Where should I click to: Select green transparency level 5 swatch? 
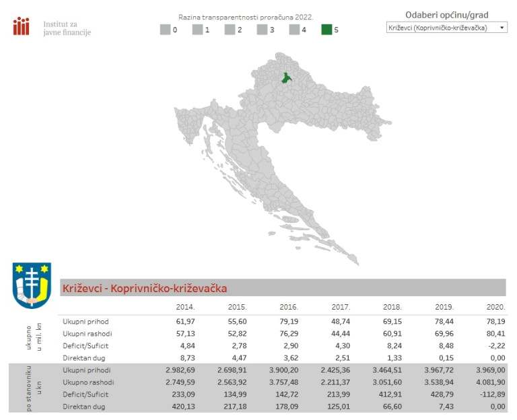click(x=326, y=30)
